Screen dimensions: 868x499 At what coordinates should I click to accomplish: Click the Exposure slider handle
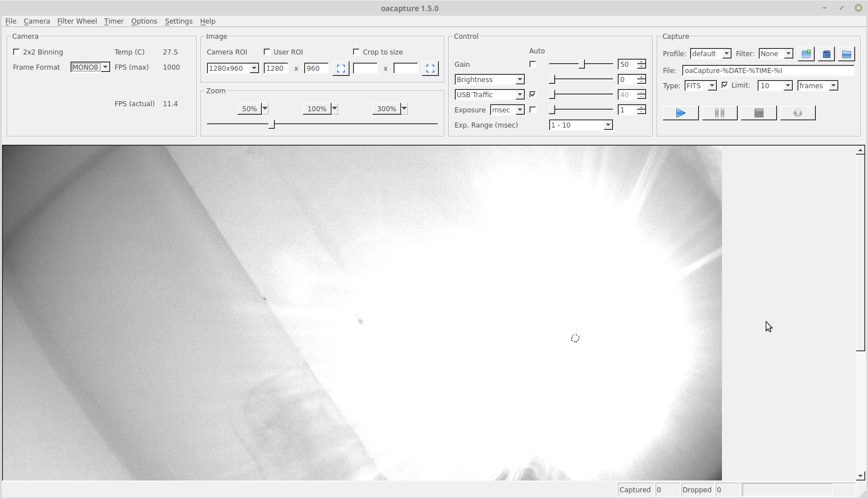point(553,110)
